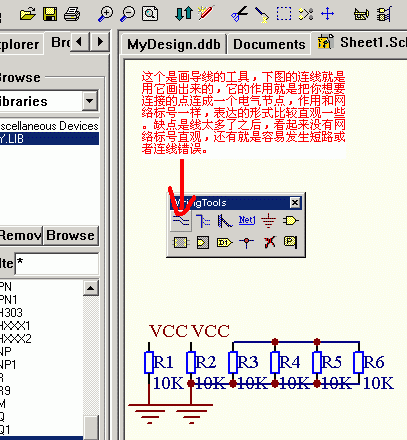This screenshot has height=440, width=407.
Task: Select the Place Junction tool
Action: (x=247, y=242)
